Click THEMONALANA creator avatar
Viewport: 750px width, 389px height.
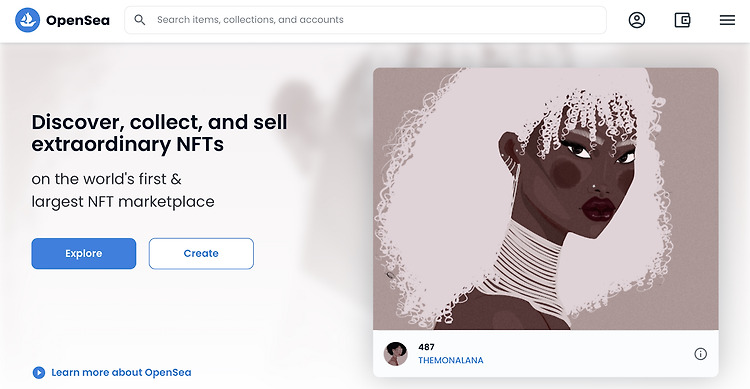(396, 354)
